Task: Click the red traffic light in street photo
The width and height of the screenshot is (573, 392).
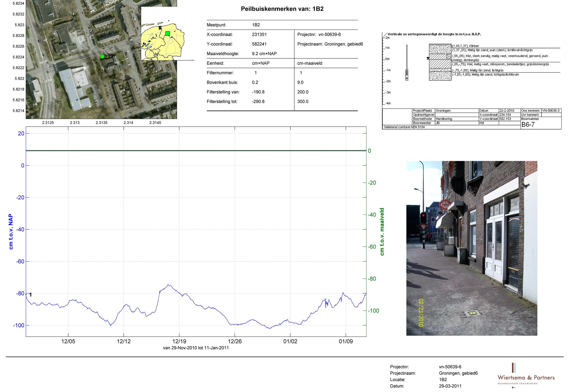Action: pos(423,215)
